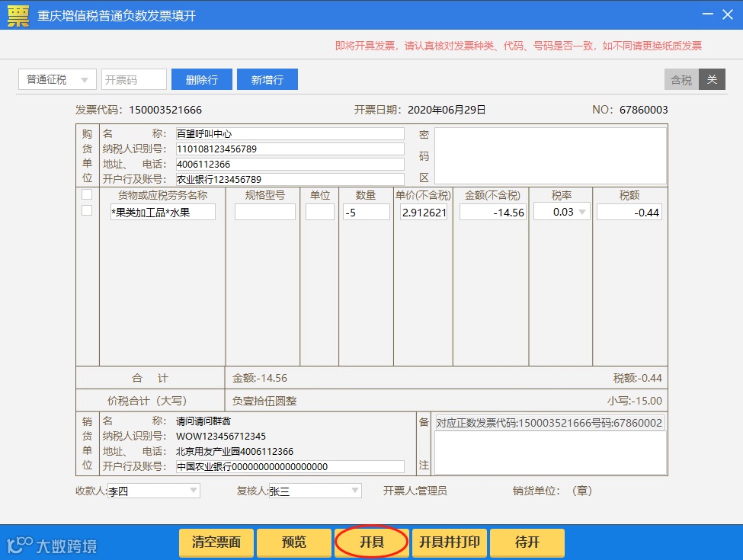The width and height of the screenshot is (743, 560).
Task: Close the invoice window
Action: 728,14
